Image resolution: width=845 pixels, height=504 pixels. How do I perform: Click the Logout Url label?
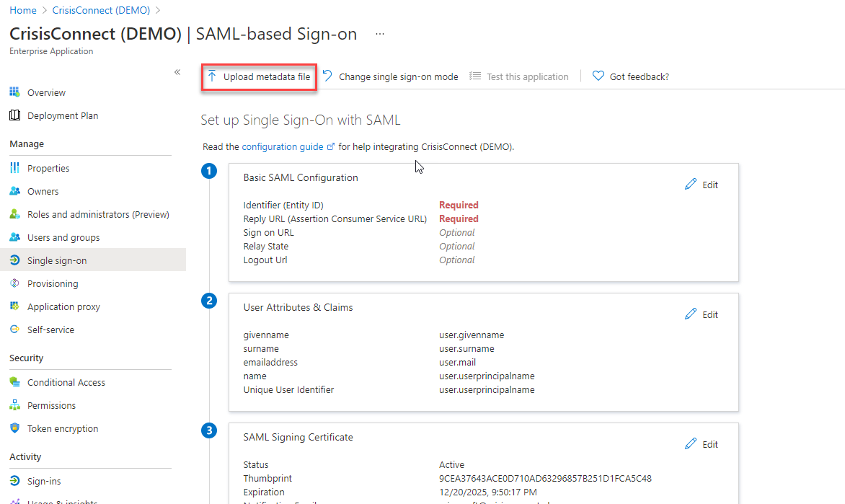click(x=265, y=260)
